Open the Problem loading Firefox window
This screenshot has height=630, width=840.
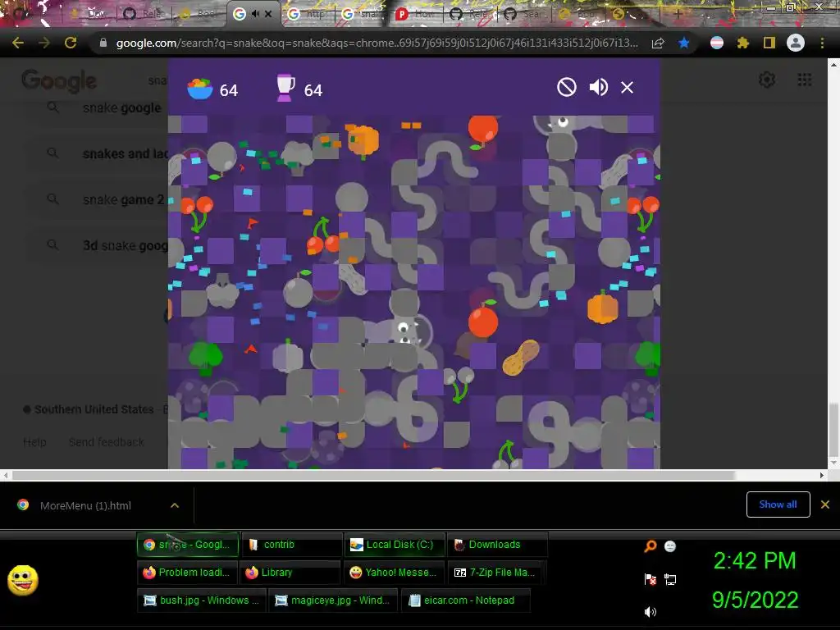click(x=186, y=572)
